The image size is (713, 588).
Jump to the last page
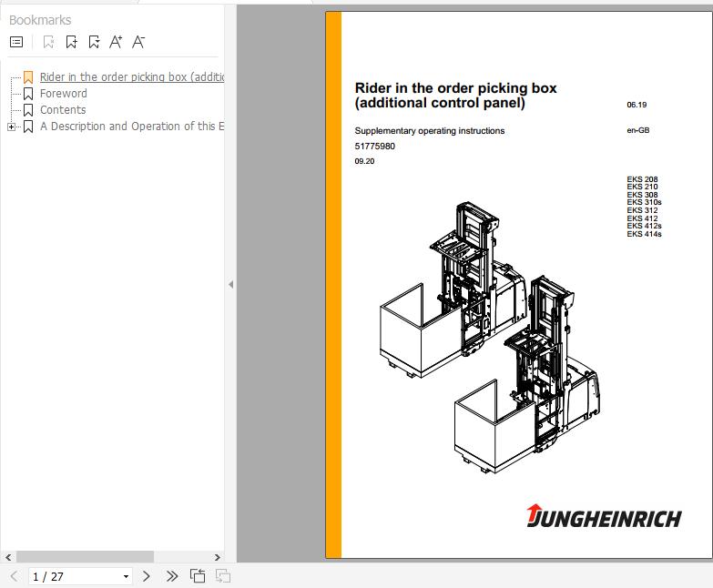(171, 576)
